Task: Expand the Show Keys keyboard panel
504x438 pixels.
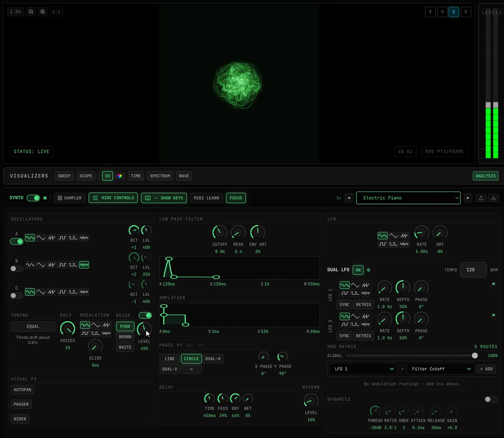Action: 164,198
